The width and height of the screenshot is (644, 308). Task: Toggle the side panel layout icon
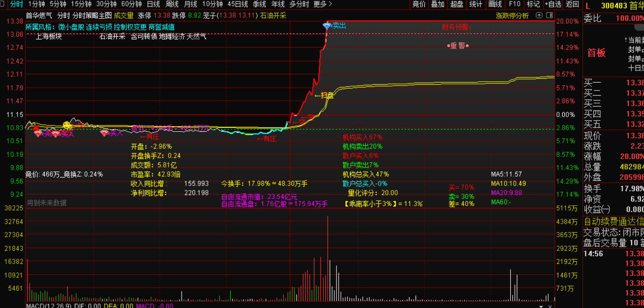point(549,15)
